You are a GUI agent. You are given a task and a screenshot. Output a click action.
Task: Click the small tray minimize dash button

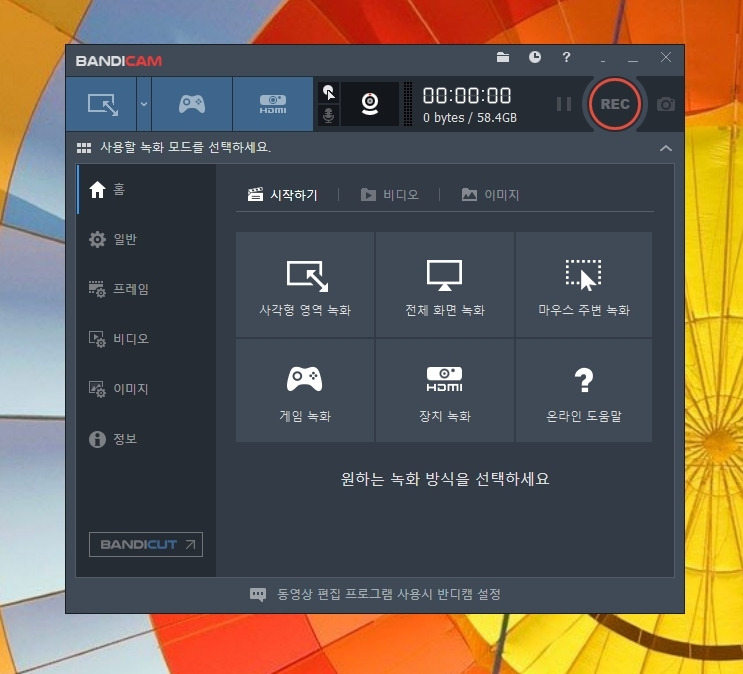[x=603, y=61]
